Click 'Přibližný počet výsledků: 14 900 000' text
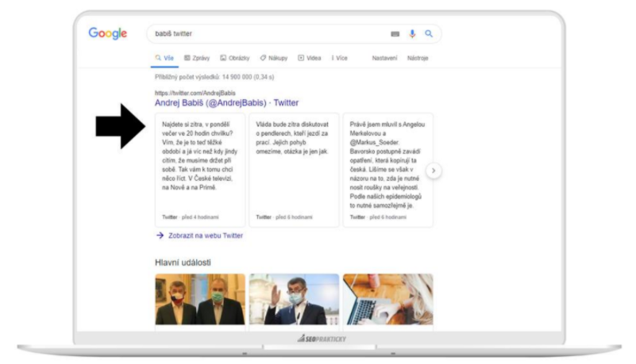Image resolution: width=636 pixels, height=364 pixels. point(214,77)
